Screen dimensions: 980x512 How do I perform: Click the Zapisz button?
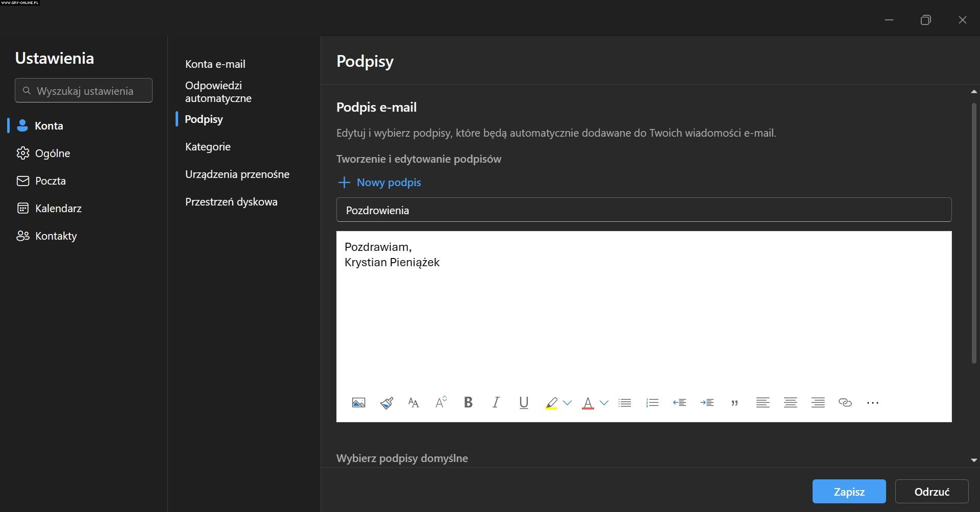[x=849, y=492]
